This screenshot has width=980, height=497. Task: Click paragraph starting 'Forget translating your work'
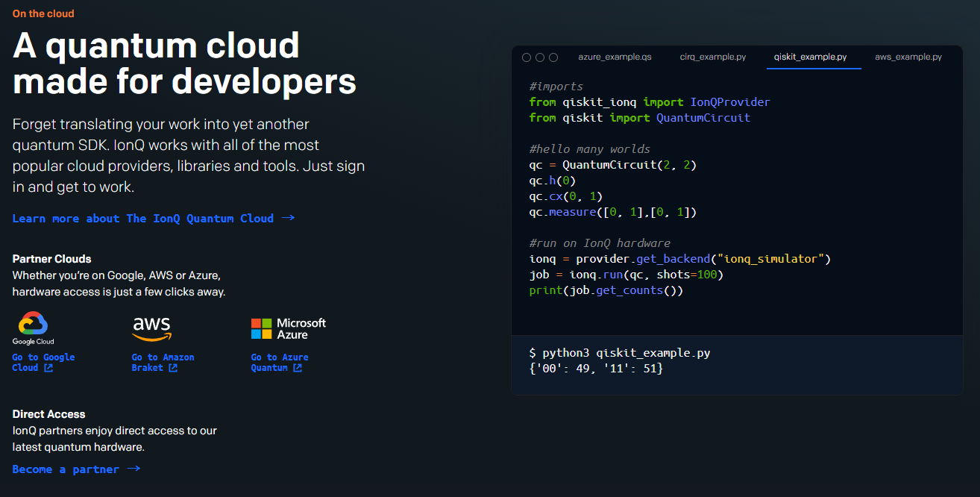189,155
